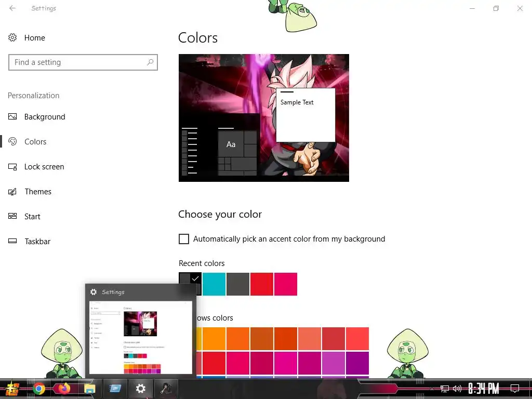Choose the purple swatch in the second Windows colors row
This screenshot has height=399, width=532.
click(357, 363)
